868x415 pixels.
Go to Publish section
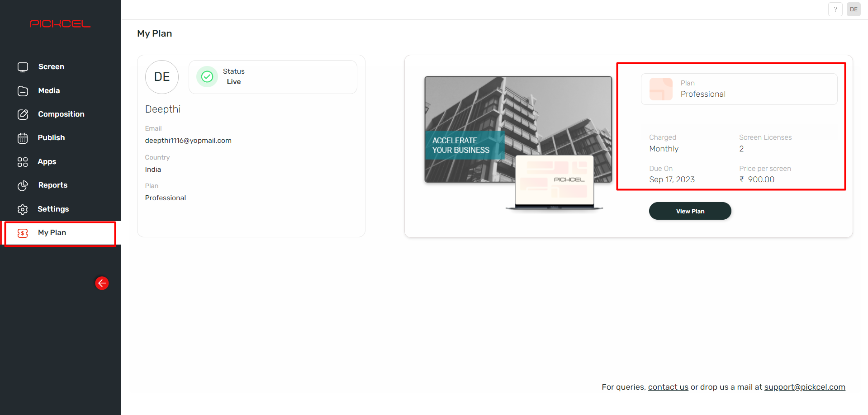[x=60, y=138]
